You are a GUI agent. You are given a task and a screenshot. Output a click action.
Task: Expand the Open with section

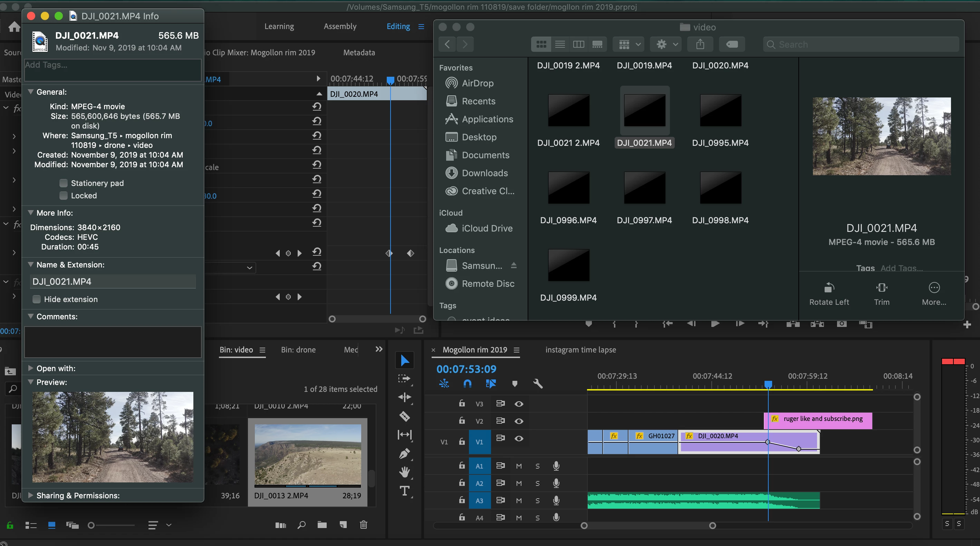(x=31, y=368)
